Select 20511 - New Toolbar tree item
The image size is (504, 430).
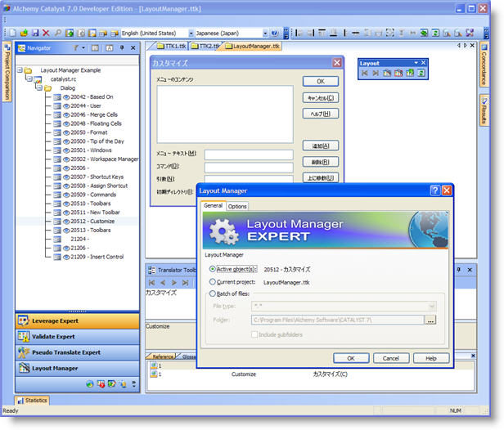click(x=95, y=213)
